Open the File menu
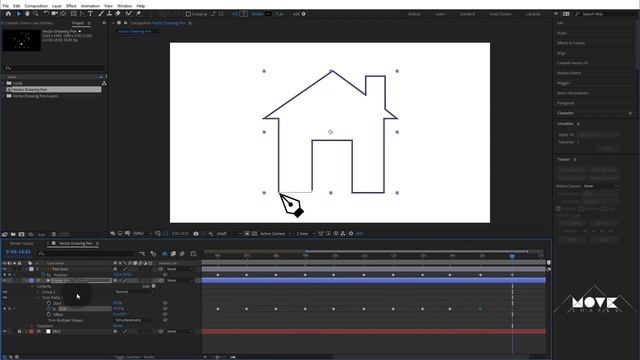Image resolution: width=640 pixels, height=360 pixels. pos(5,6)
